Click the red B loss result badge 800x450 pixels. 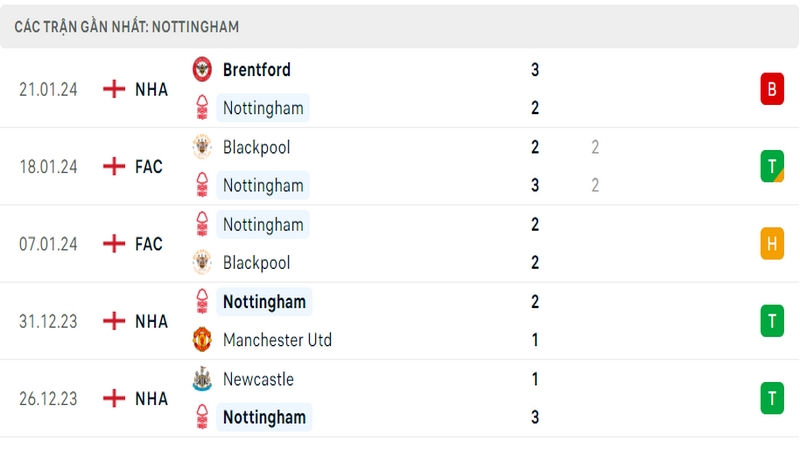[x=772, y=89]
